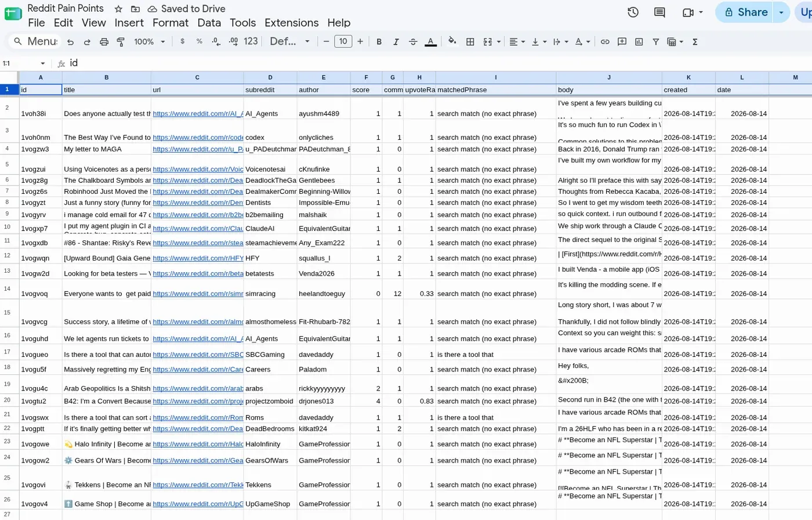Star the document Reddit Pain Points
812x520 pixels.
(x=118, y=9)
